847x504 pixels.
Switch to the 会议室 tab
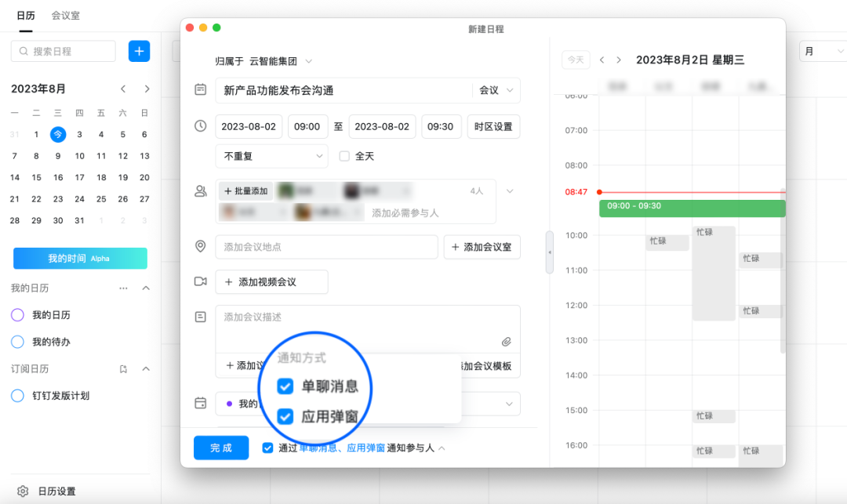click(65, 16)
